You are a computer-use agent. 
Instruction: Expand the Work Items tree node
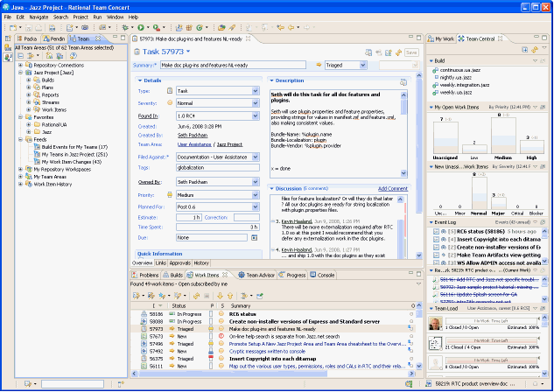[29, 110]
